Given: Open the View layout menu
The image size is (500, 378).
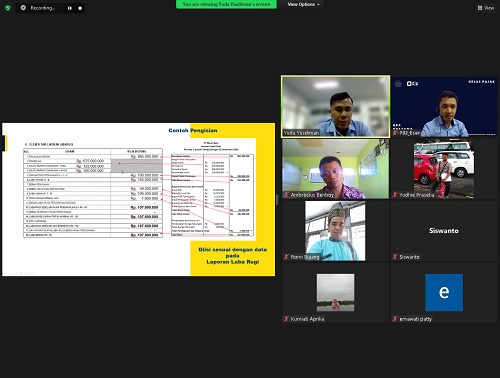Looking at the screenshot, I should (x=486, y=8).
